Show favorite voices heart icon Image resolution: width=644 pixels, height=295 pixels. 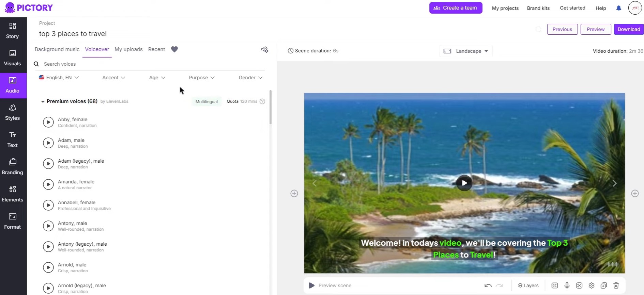pos(174,49)
